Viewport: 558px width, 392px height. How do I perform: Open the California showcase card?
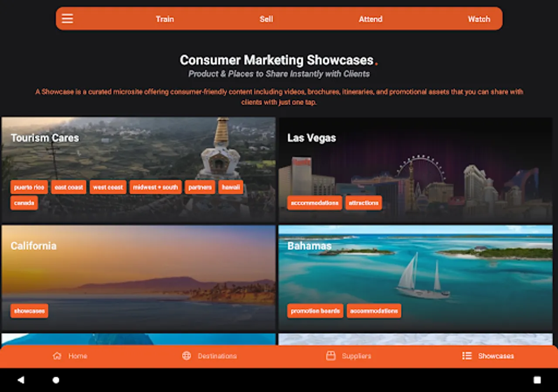(x=139, y=278)
